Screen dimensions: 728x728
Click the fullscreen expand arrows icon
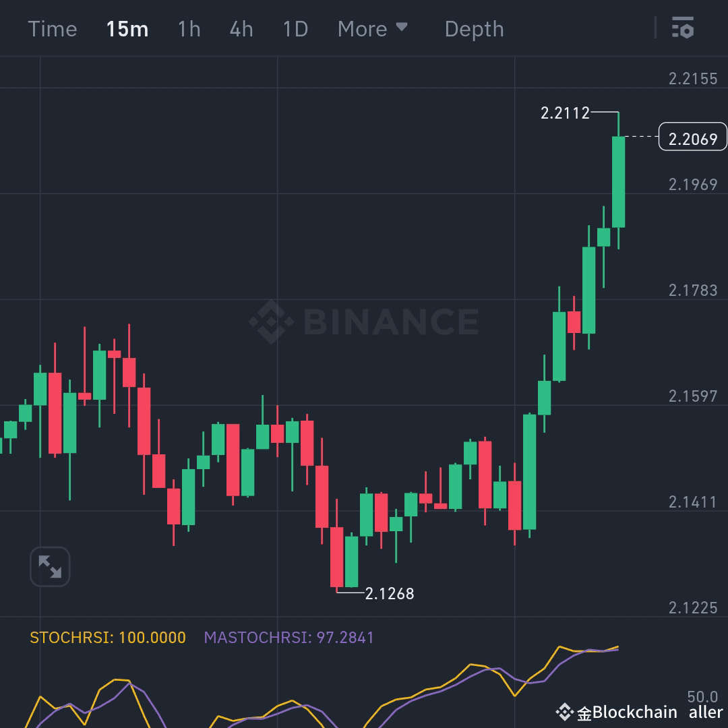tap(49, 566)
